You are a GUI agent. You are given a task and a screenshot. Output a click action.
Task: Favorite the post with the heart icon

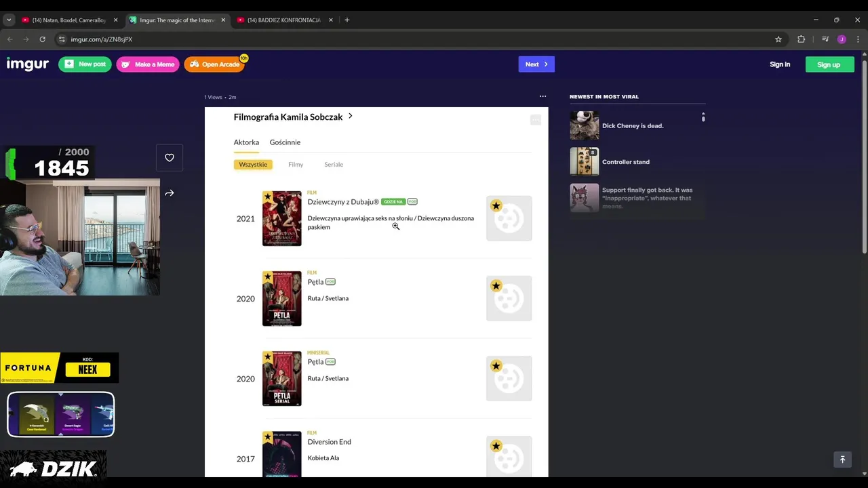click(170, 158)
